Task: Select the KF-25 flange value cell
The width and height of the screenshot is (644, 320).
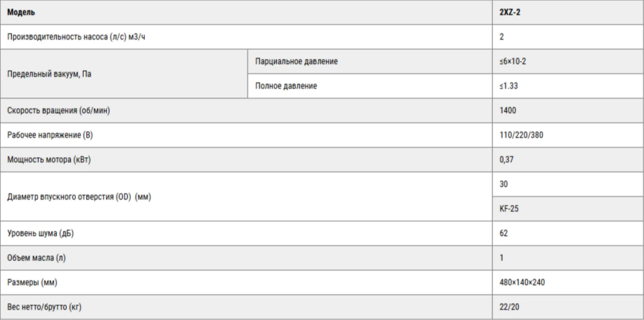Action: click(509, 209)
